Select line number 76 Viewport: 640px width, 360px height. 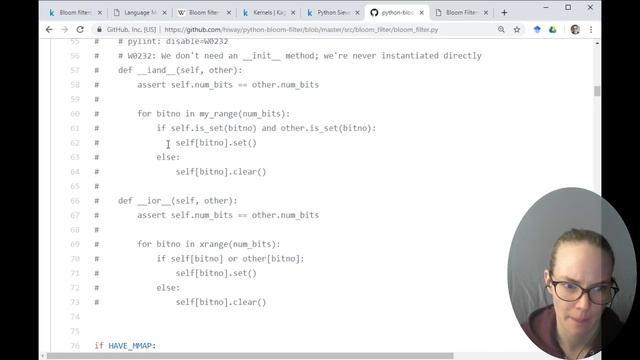click(75, 346)
